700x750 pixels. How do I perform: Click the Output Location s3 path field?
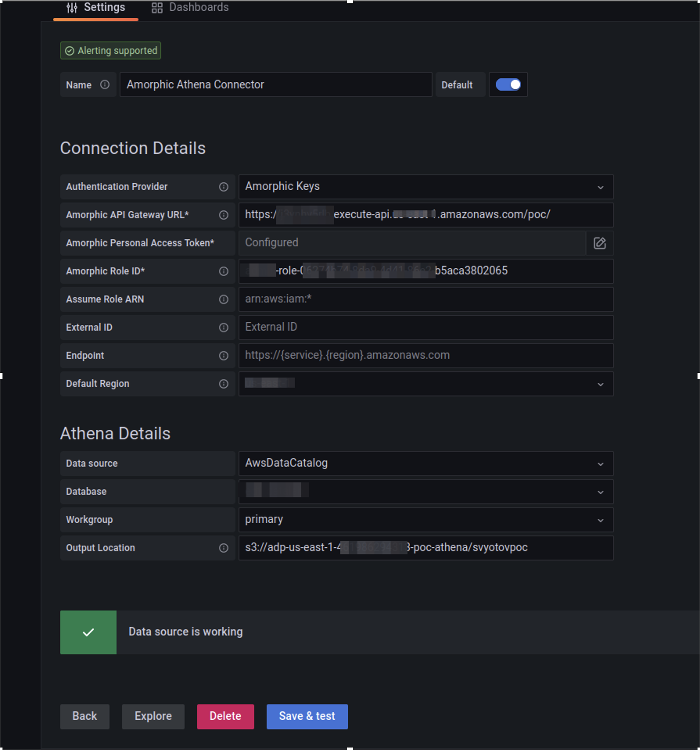pos(426,548)
